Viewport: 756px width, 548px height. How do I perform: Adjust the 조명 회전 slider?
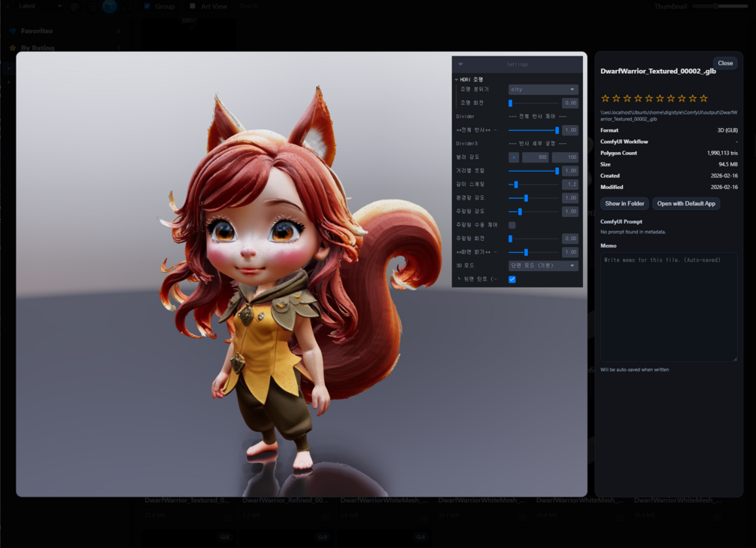click(534, 103)
